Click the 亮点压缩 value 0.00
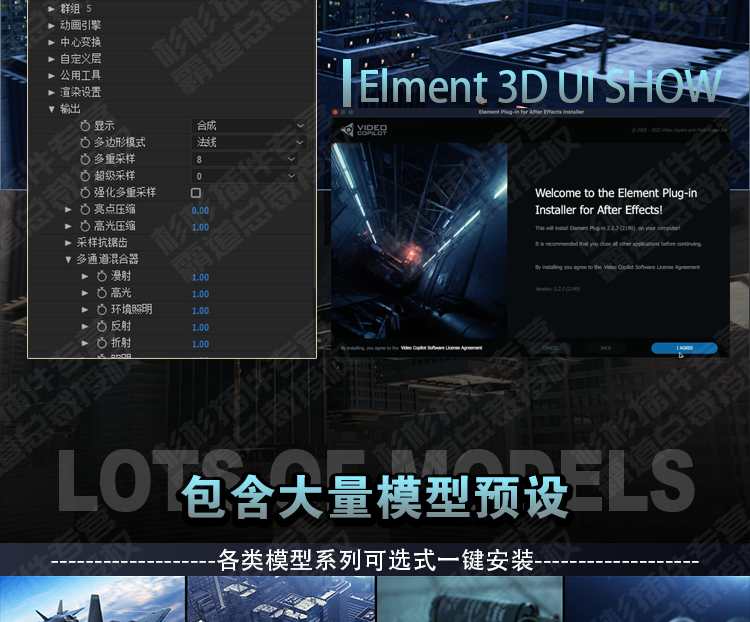This screenshot has height=622, width=750. [200, 211]
